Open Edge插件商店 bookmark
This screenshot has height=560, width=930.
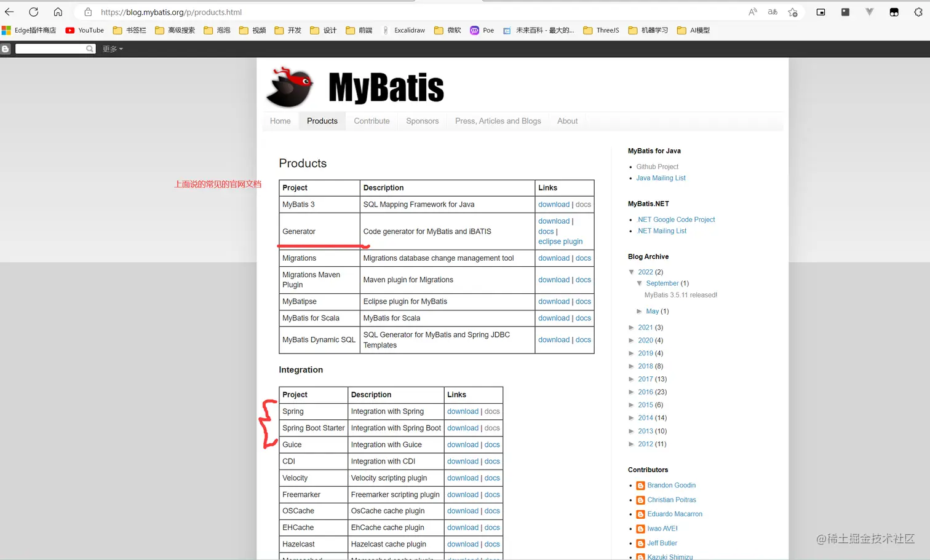coord(29,30)
